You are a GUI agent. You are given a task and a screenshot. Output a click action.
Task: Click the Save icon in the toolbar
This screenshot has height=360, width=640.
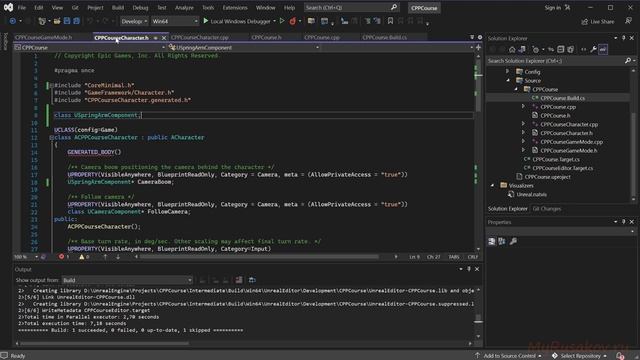(x=67, y=21)
